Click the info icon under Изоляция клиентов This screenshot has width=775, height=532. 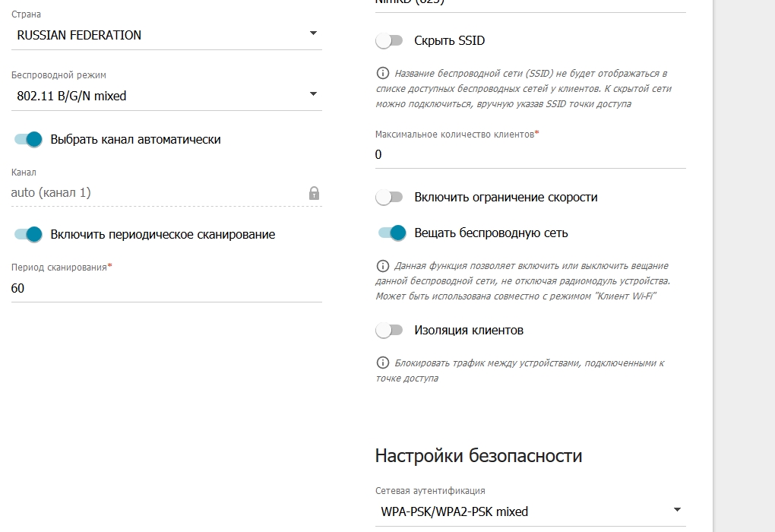(383, 363)
